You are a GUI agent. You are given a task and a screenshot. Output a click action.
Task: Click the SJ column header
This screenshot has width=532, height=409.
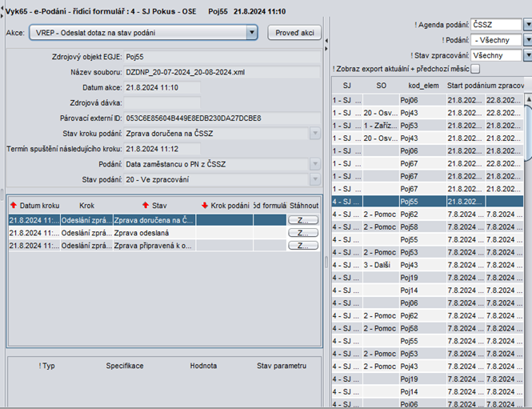pos(346,86)
